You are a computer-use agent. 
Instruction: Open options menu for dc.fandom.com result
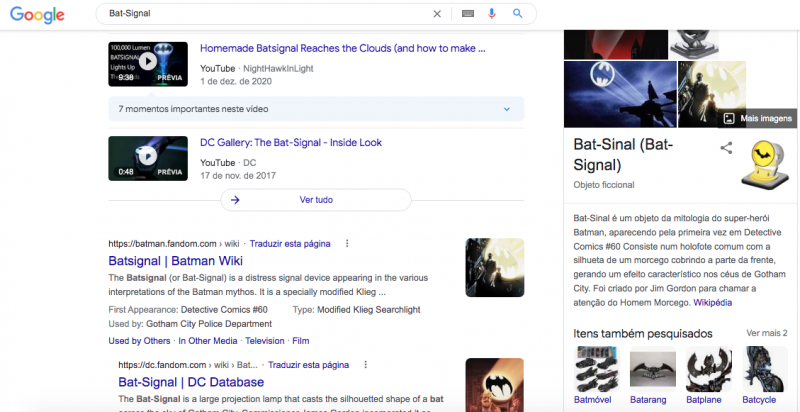(x=366, y=365)
